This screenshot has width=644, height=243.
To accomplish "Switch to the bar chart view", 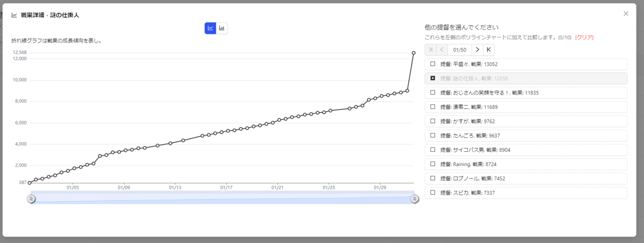I will [x=222, y=28].
